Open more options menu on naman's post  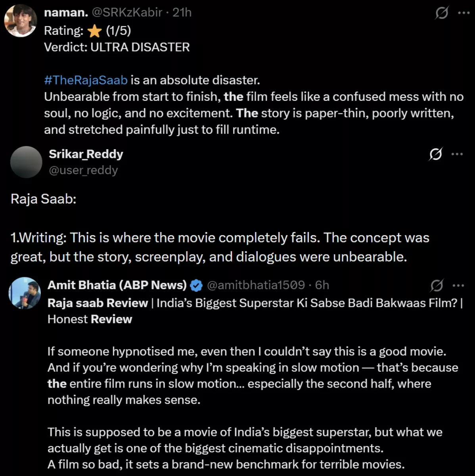(464, 13)
